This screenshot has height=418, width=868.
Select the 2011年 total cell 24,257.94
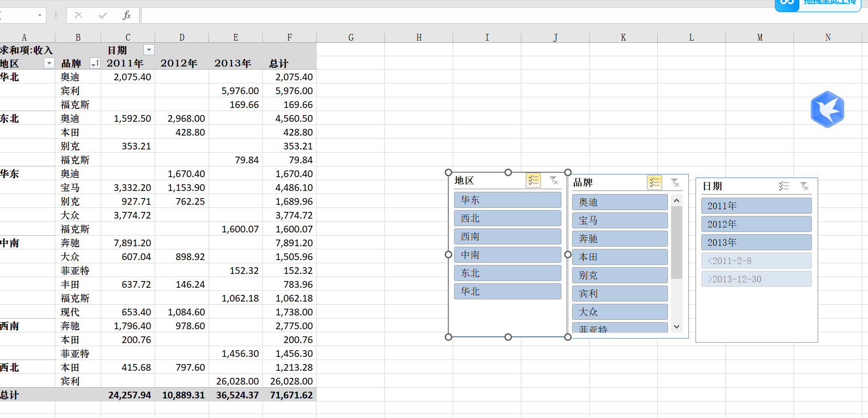click(128, 395)
